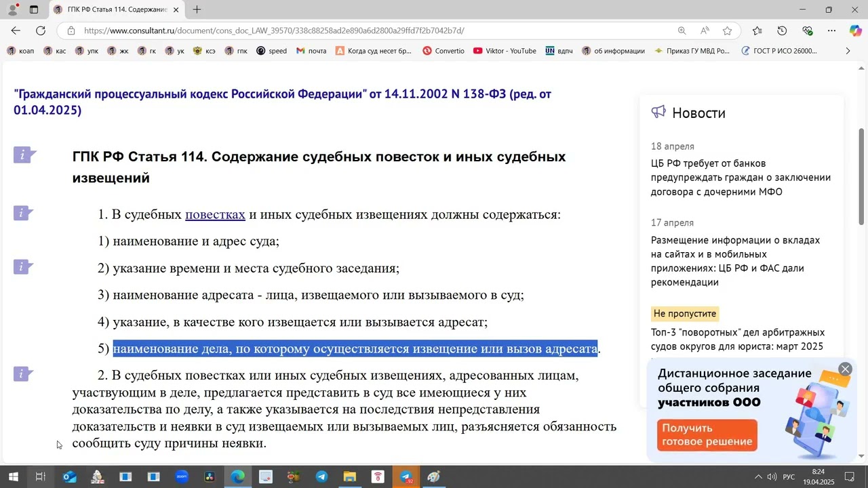This screenshot has height=488, width=868.
Task: Open Outlook from the taskbar
Action: (69, 476)
